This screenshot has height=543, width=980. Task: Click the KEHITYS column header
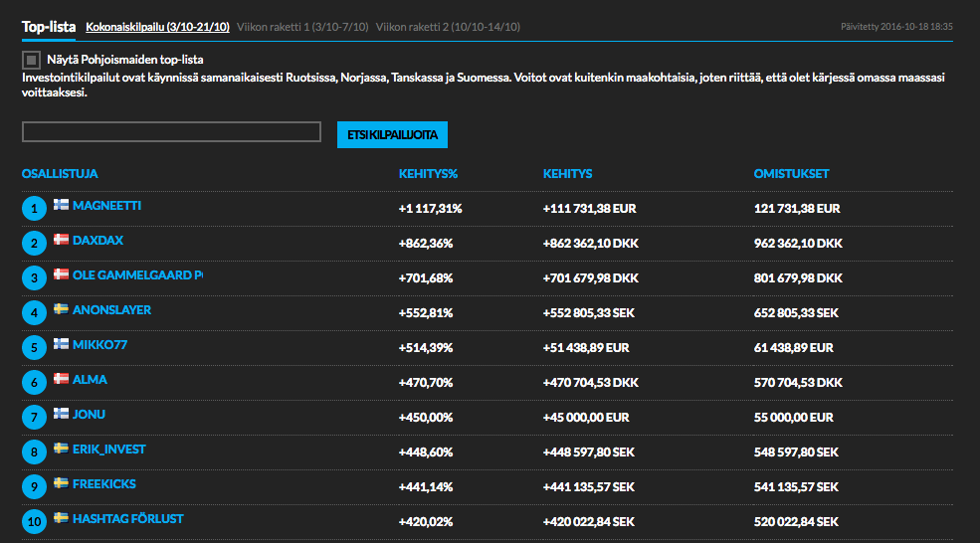567,174
